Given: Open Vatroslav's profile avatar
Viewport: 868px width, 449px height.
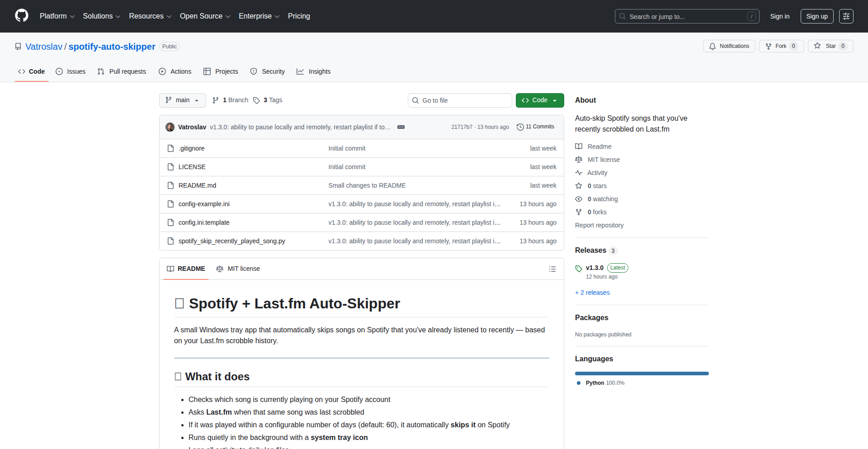Looking at the screenshot, I should [x=170, y=127].
